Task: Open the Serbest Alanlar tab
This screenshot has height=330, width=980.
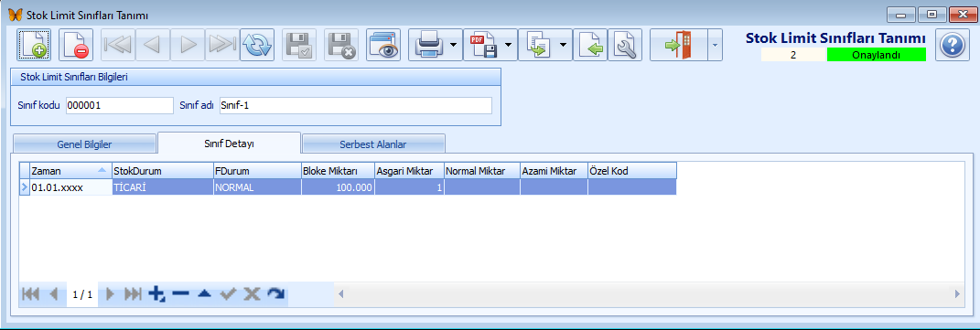Action: 373,144
